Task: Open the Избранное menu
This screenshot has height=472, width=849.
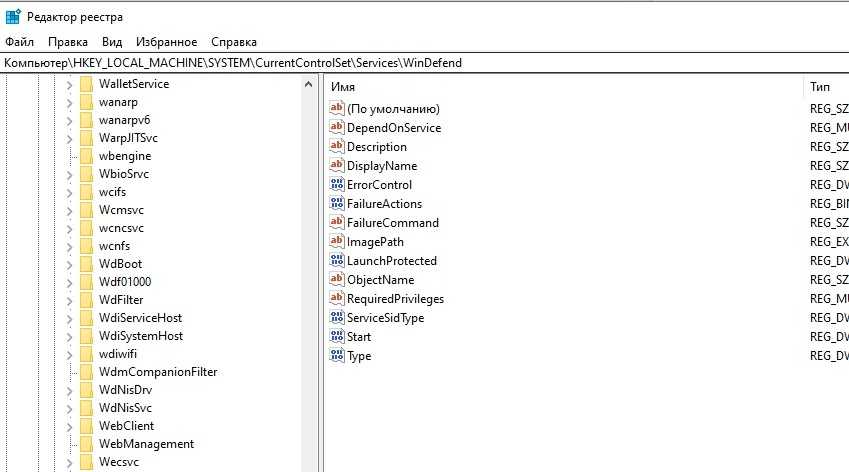Action: (x=166, y=42)
